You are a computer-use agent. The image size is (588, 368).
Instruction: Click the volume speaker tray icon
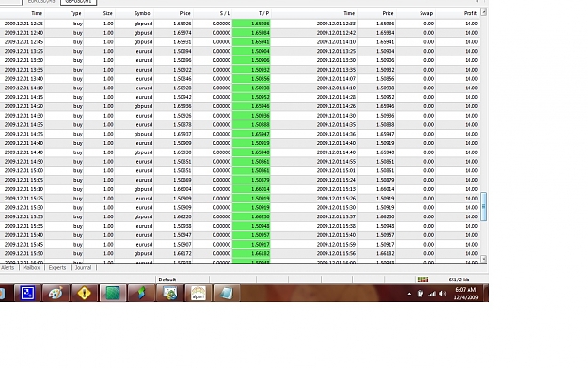point(443,294)
